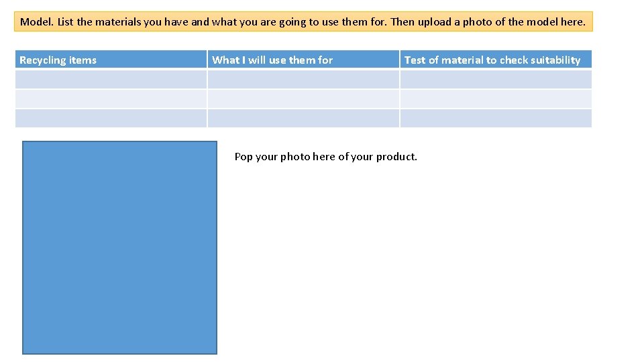Click third empty row under Recycling items

[111, 118]
